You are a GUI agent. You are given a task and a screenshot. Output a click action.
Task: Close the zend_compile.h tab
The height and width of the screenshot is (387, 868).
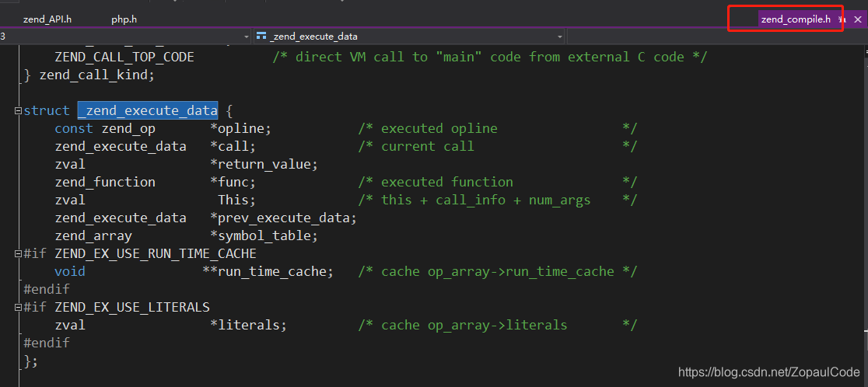[857, 19]
